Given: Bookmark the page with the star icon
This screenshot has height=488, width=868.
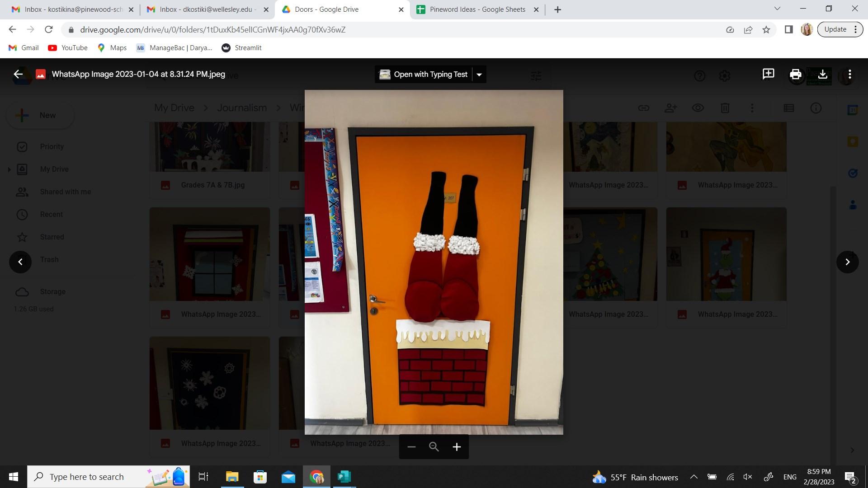Looking at the screenshot, I should (766, 30).
